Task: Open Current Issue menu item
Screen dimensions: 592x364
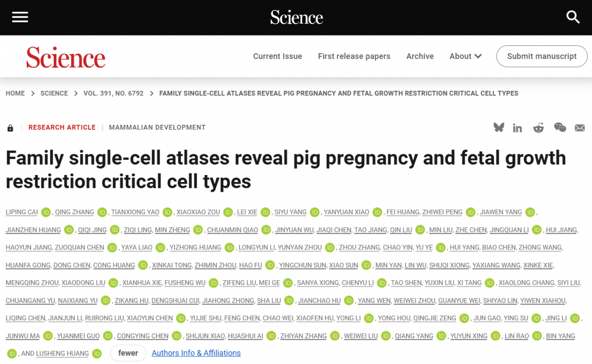Action: coord(277,56)
